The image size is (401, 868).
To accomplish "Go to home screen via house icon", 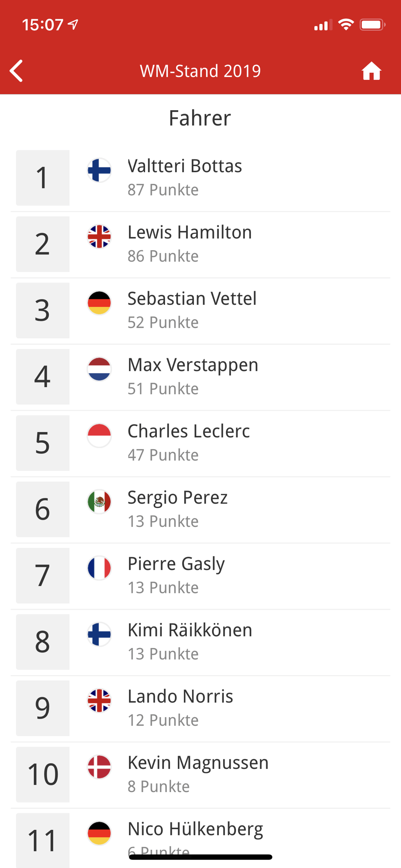I will (371, 71).
